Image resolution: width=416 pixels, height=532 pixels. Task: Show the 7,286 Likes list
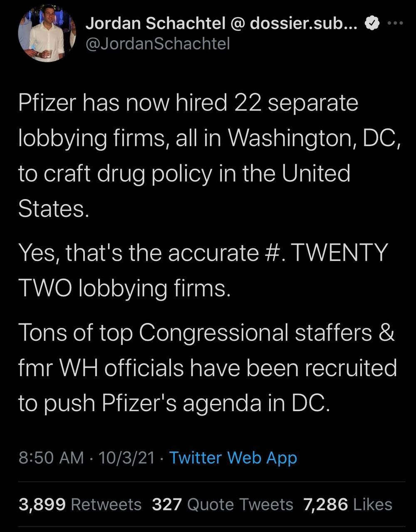[348, 505]
